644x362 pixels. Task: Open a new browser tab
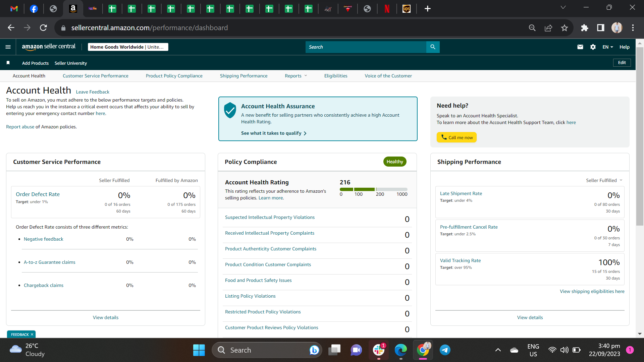click(427, 9)
